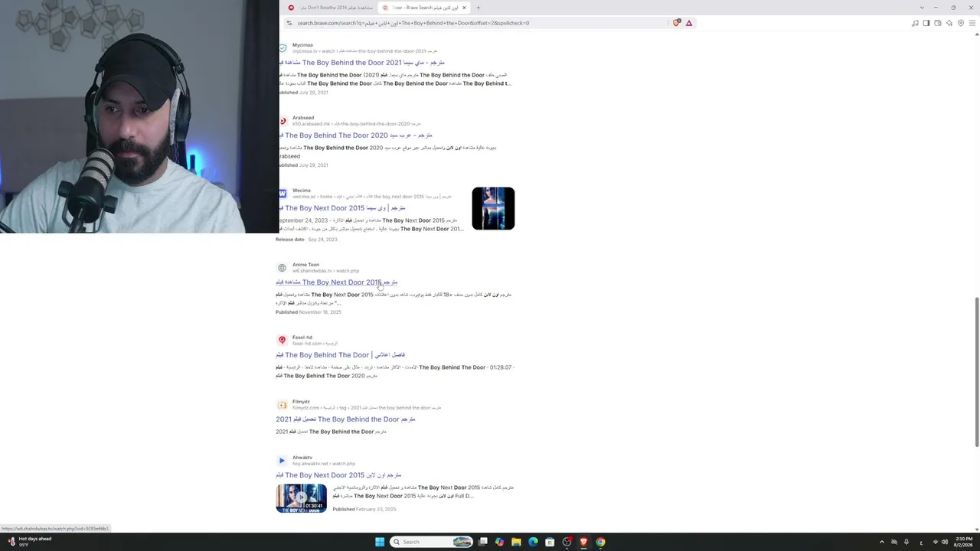The height and width of the screenshot is (551, 980).
Task: Open a new browser tab
Action: click(479, 8)
